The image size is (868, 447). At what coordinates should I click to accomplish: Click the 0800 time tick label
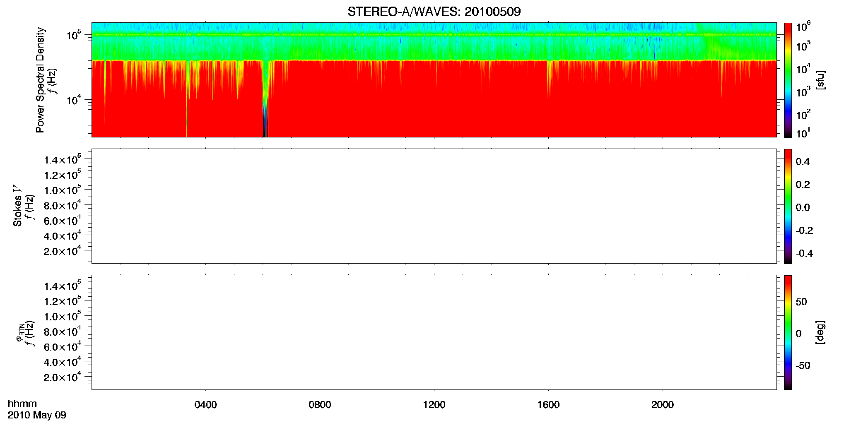320,405
